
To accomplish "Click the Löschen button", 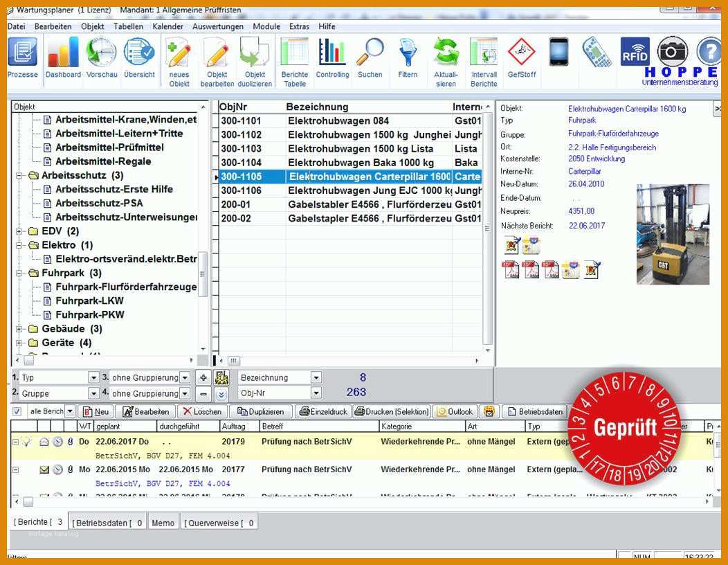I will [201, 411].
